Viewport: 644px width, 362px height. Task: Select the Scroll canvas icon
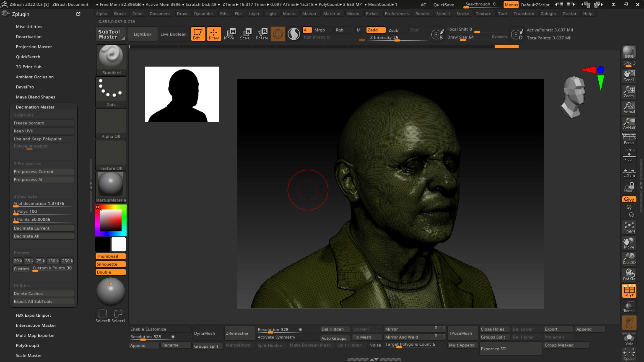(x=629, y=76)
